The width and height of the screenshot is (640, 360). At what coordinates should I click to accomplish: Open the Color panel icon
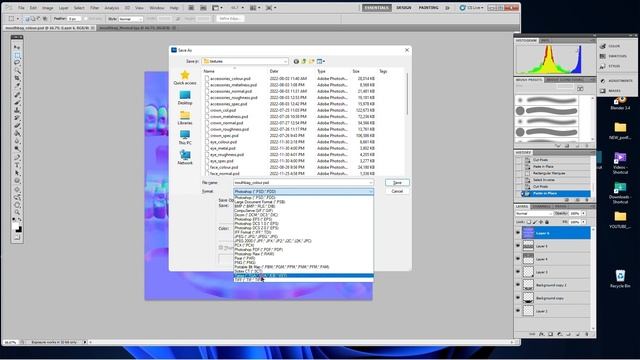[602, 46]
